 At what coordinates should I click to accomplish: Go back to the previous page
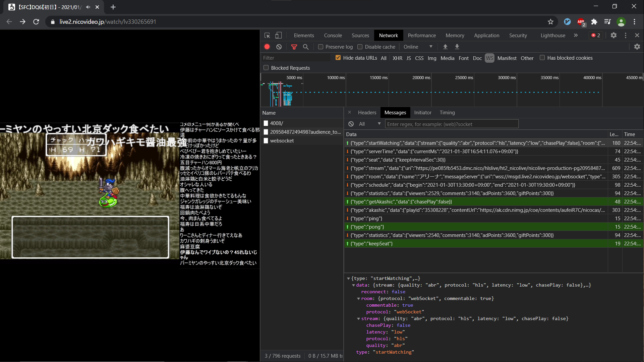(9, 22)
